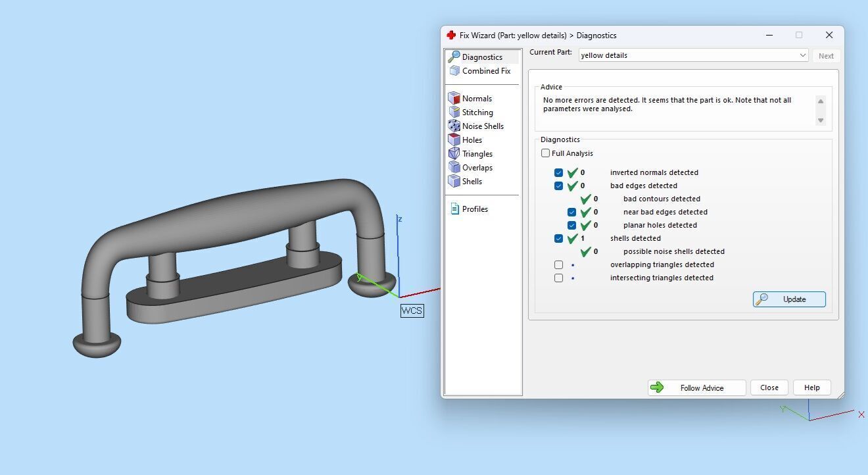868x475 pixels.
Task: Click the Shells cube icon
Action: click(x=454, y=182)
